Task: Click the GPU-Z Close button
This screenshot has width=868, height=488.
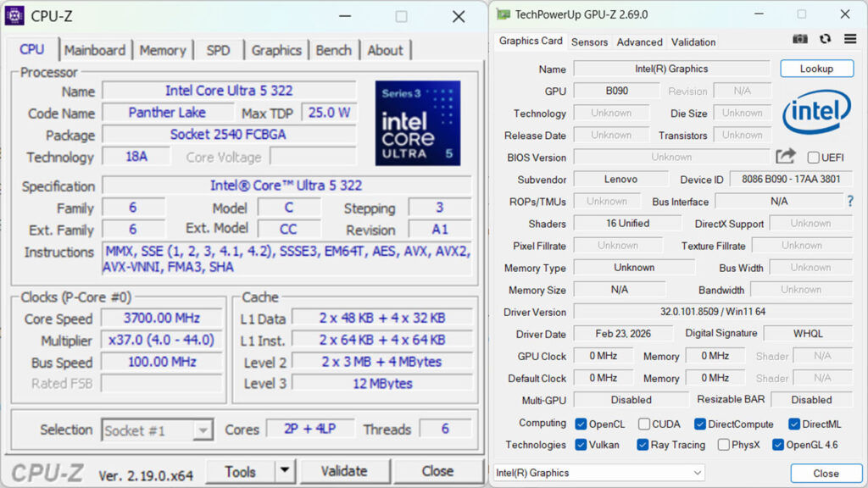Action: pyautogui.click(x=826, y=473)
